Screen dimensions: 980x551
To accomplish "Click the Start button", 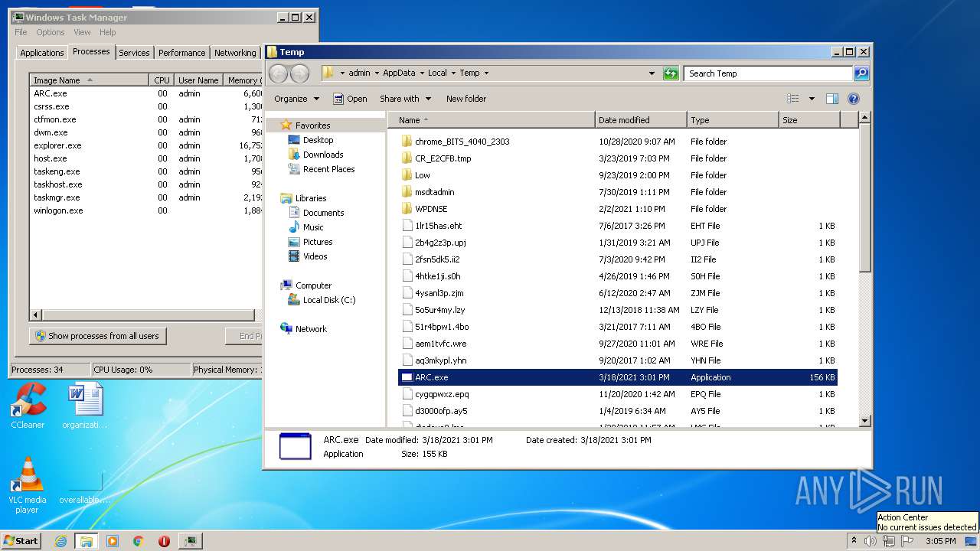I will pyautogui.click(x=21, y=541).
